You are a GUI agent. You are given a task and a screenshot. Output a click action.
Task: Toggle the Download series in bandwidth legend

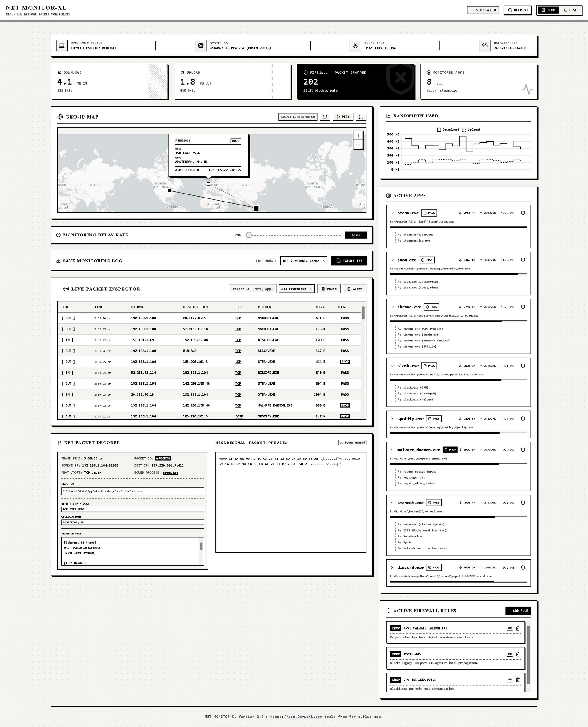(x=448, y=130)
